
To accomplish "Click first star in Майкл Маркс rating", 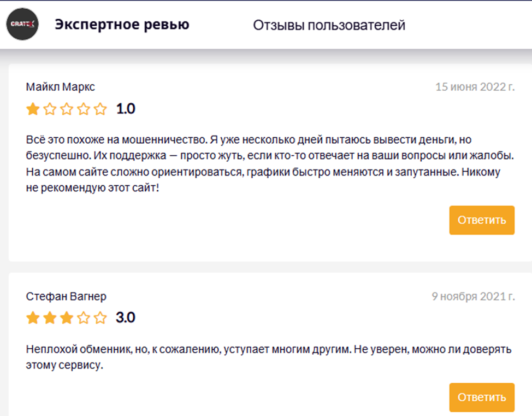I will (x=33, y=109).
